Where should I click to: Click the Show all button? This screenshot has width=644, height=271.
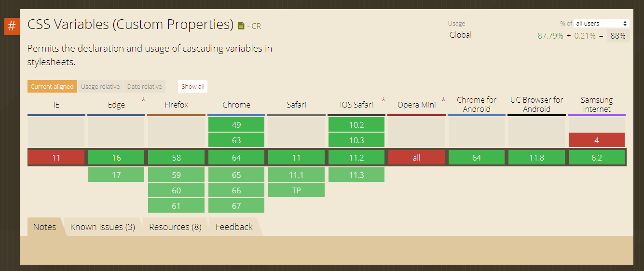[x=193, y=86]
